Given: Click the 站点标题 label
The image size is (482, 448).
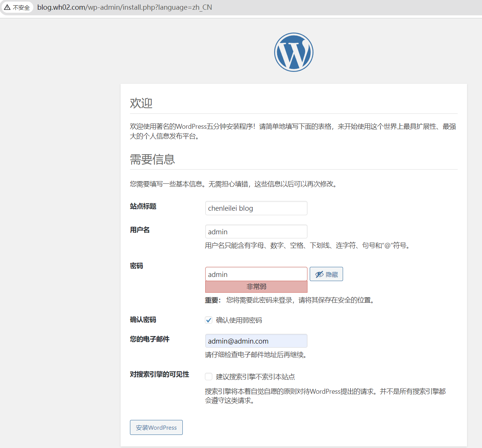Looking at the screenshot, I should click(143, 206).
